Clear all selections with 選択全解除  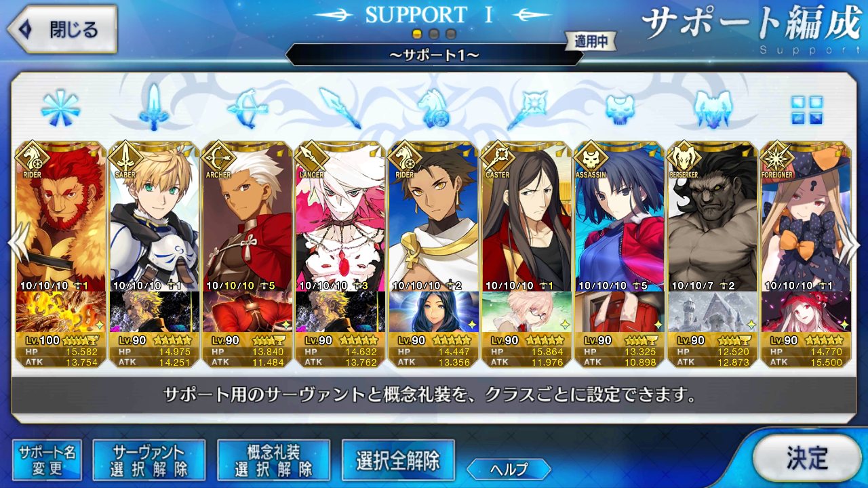[398, 460]
